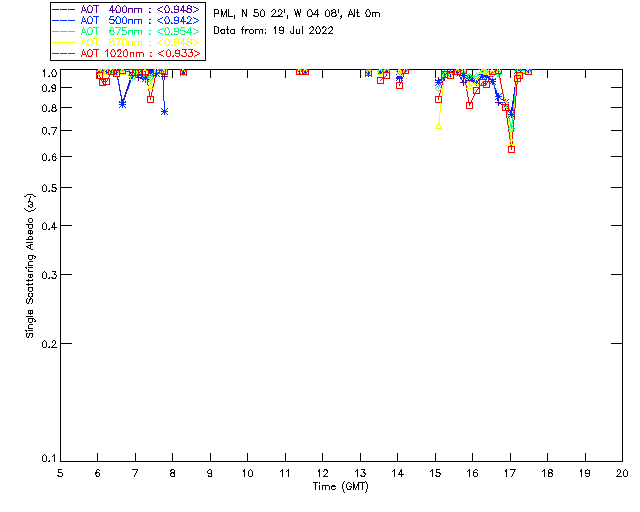The image size is (640, 512).
Task: Click the x-axis tick label 14
Action: point(398,473)
